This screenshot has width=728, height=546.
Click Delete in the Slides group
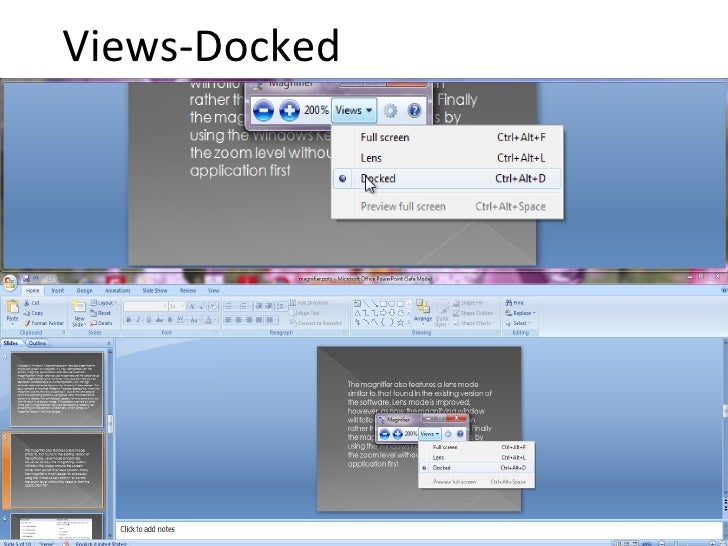(102, 323)
